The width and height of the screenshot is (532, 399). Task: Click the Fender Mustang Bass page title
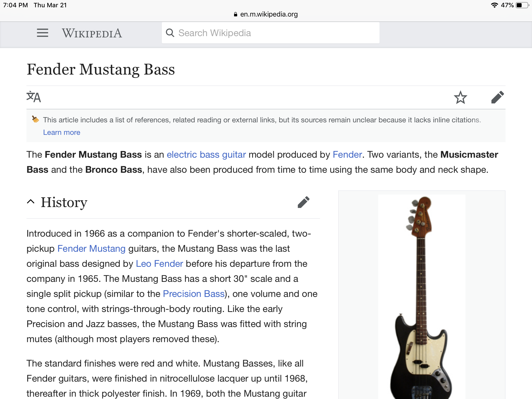101,70
